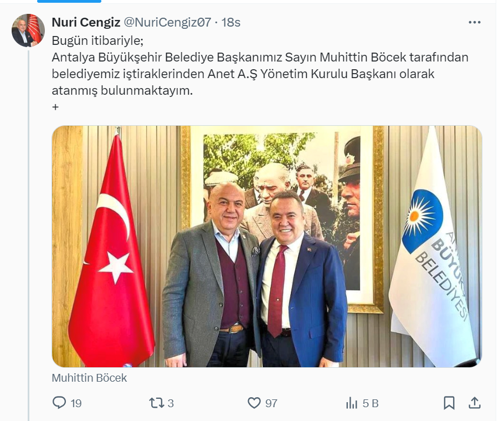Screen dimensions: 504x421
Task: Open Nuri Cengiz profile avatar
Action: [28, 30]
